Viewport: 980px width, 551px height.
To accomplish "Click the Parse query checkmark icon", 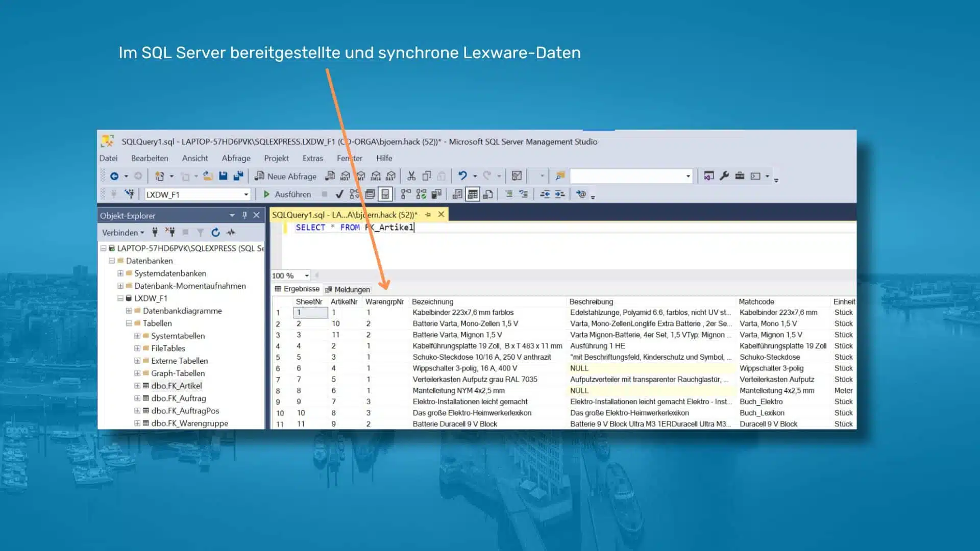I will pyautogui.click(x=339, y=194).
